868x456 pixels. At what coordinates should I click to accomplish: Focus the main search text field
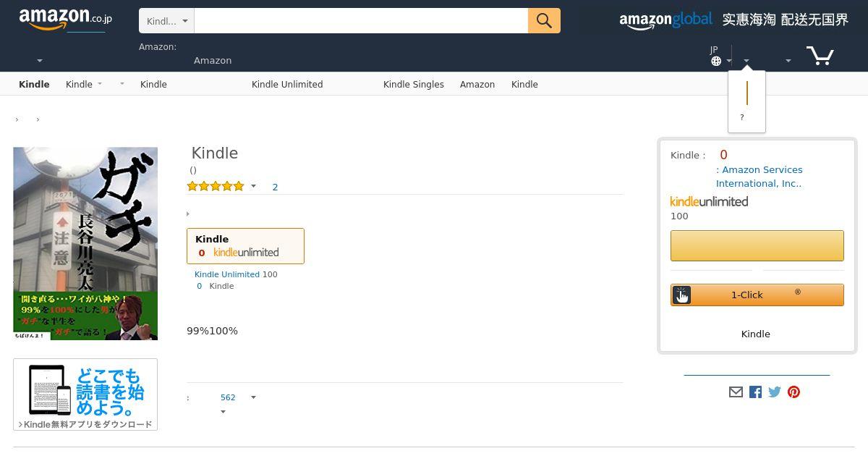[361, 21]
